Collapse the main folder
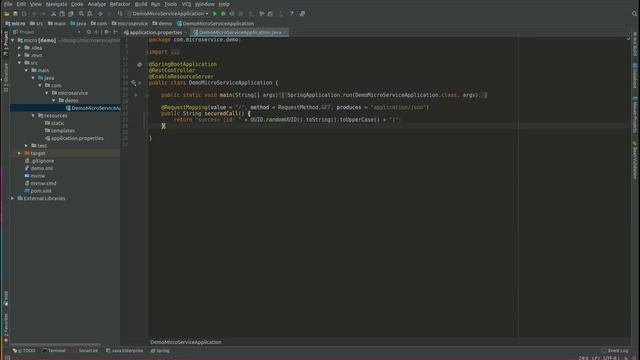Viewport: 640px width, 360px height. 27,70
